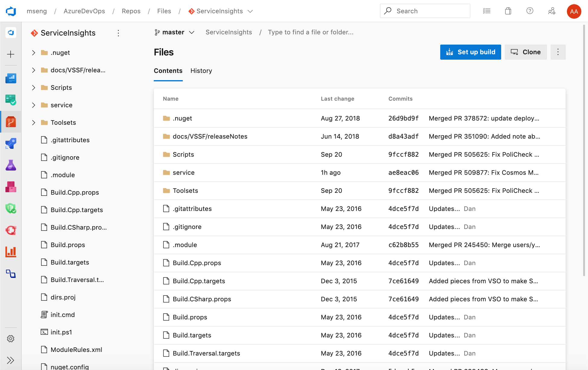Image resolution: width=588 pixels, height=370 pixels.
Task: Click the Set up build button
Action: [470, 52]
